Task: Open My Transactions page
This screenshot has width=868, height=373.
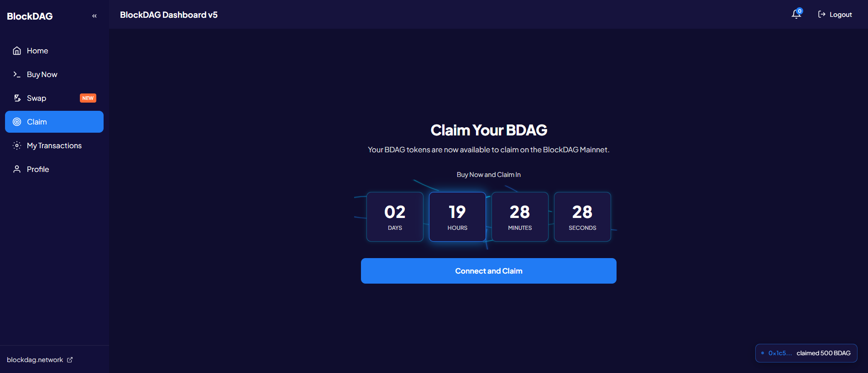Action: click(54, 145)
